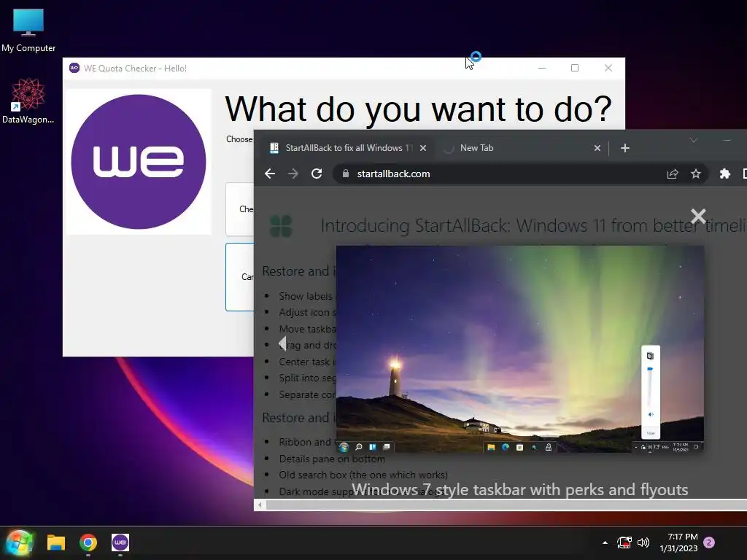Viewport: 747px width, 560px height.
Task: Close the WE Quota Checker window
Action: pos(608,68)
